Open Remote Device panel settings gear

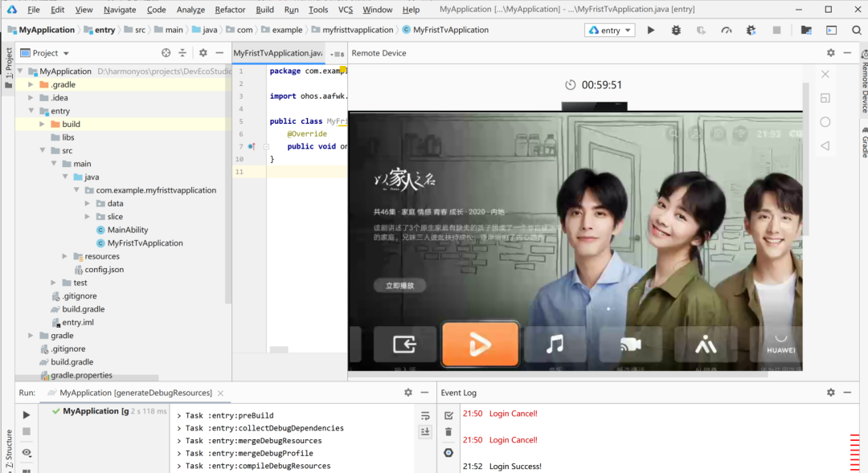(x=831, y=53)
